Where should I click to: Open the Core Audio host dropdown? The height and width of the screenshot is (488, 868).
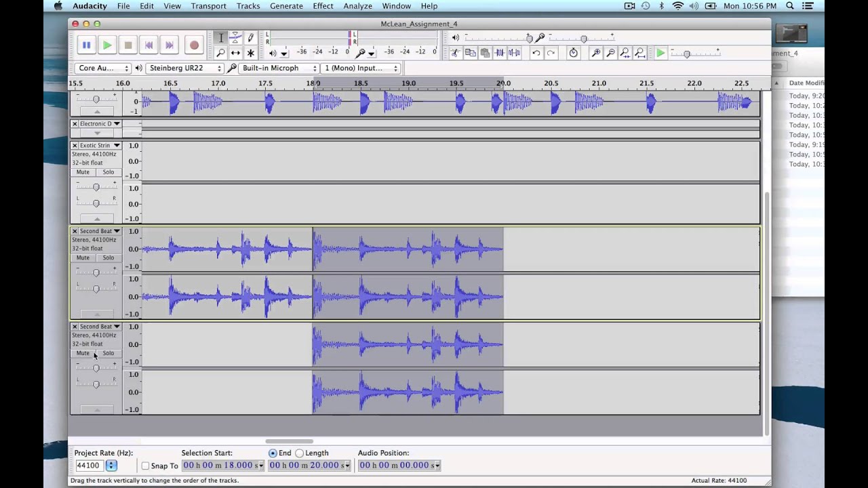point(103,68)
